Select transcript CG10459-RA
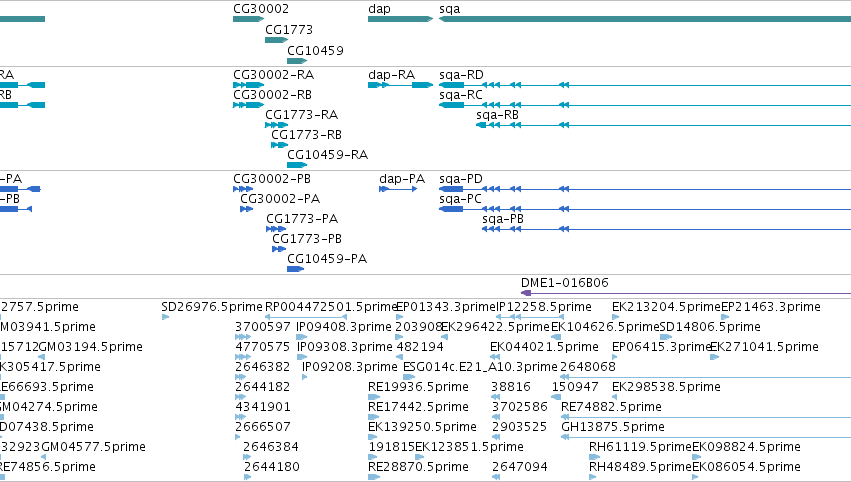This screenshot has height=482, width=851. coord(297,165)
